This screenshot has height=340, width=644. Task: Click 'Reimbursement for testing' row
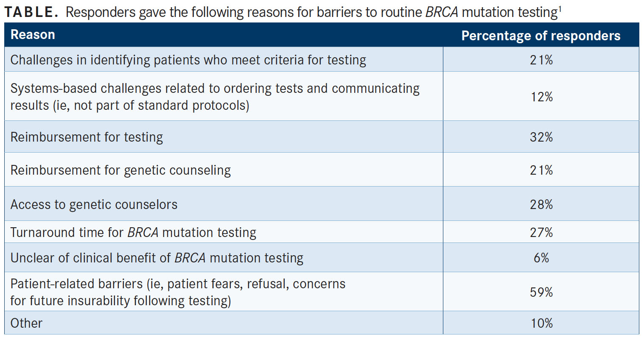tap(87, 137)
